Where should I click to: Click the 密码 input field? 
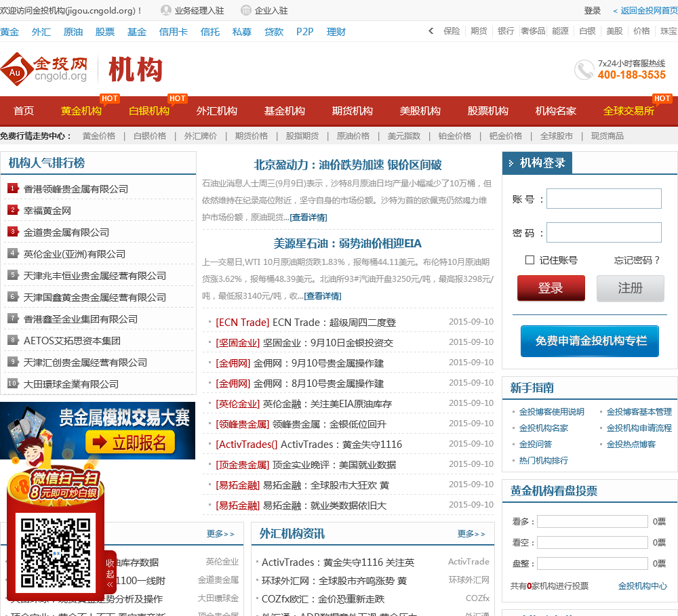coord(603,232)
